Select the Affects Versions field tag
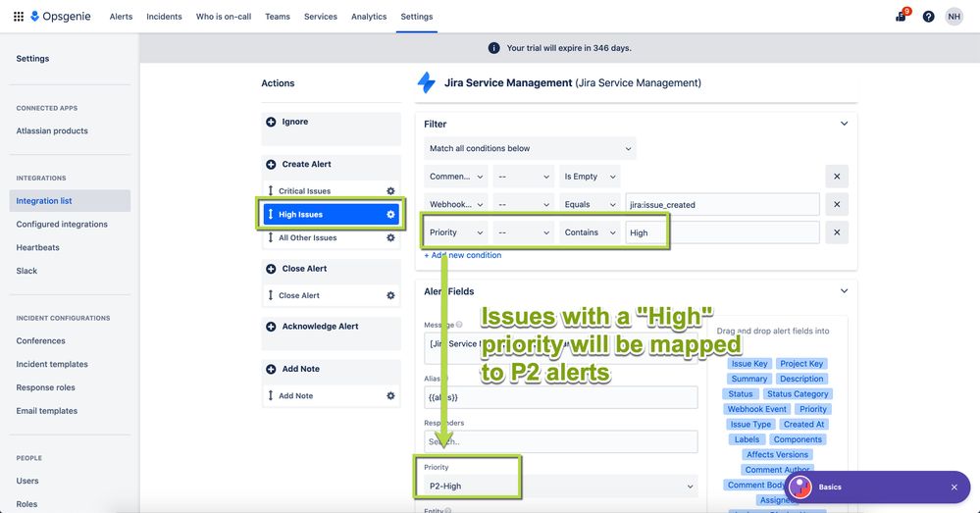This screenshot has height=513, width=980. pyautogui.click(x=777, y=455)
